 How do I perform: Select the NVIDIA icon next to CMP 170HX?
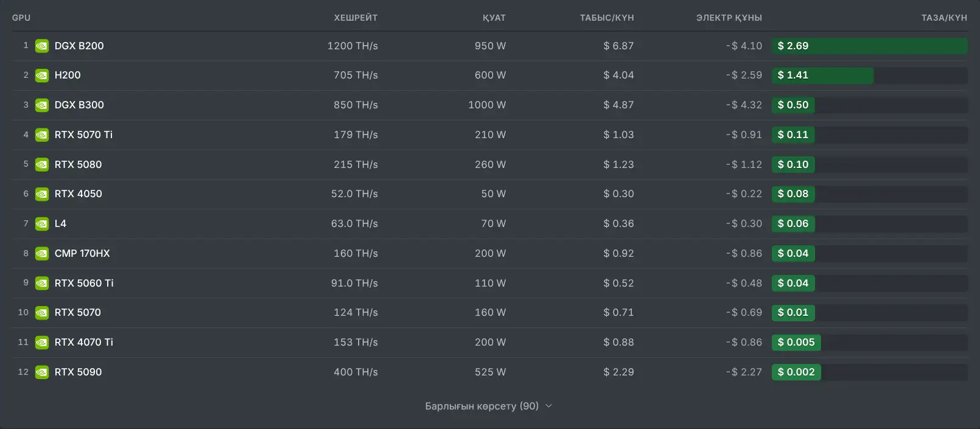coord(41,254)
